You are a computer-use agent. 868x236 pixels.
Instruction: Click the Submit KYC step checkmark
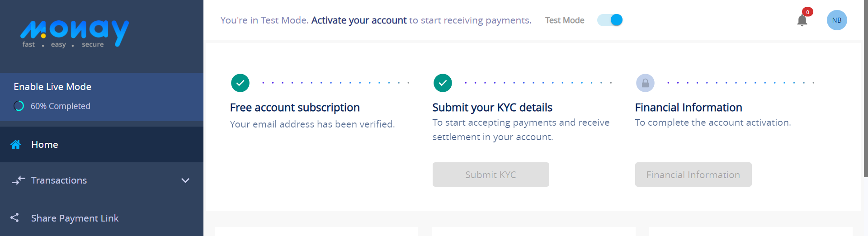(x=443, y=83)
